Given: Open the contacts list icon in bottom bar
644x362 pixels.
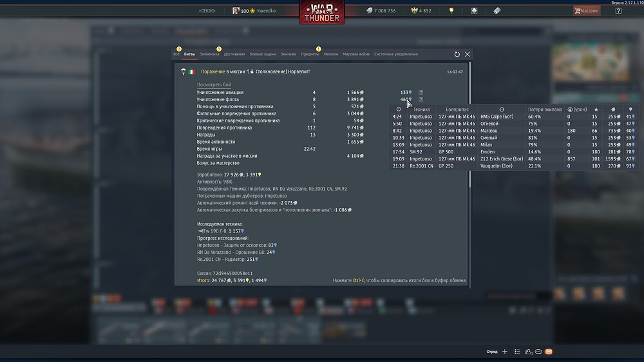Looking at the screenshot, I should tap(517, 352).
